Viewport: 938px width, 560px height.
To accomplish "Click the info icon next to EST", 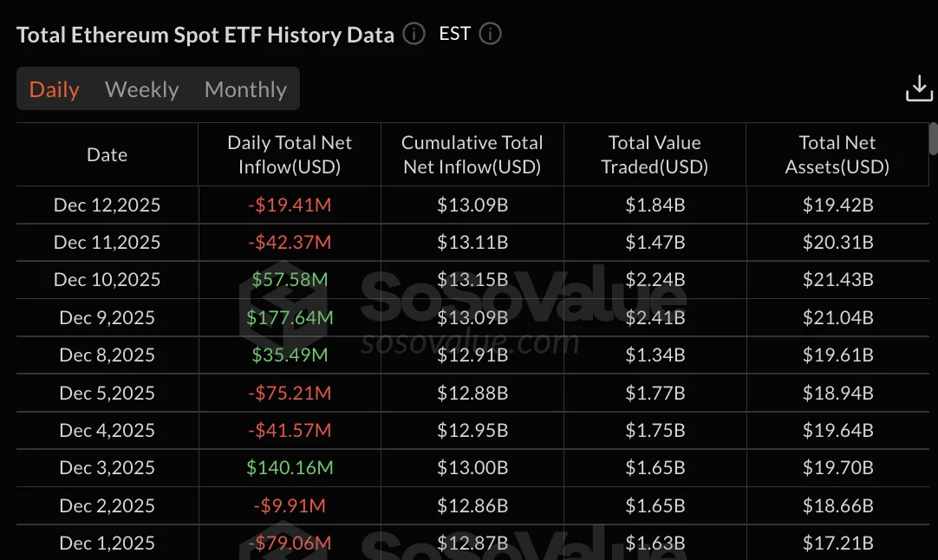I will pyautogui.click(x=489, y=34).
